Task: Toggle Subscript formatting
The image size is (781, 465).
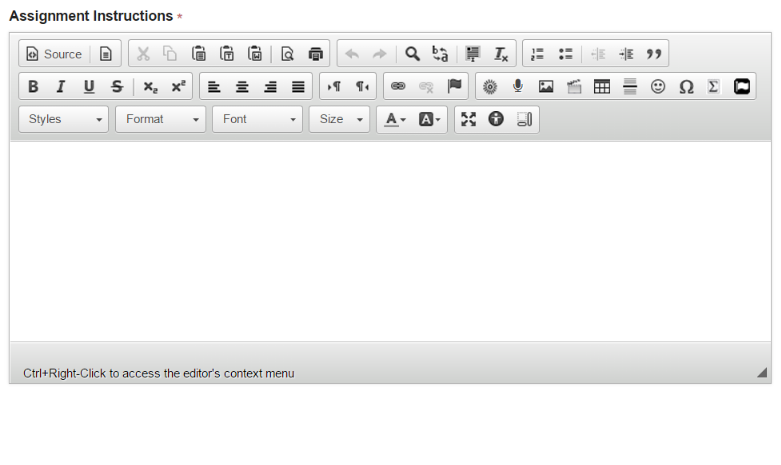Action: pyautogui.click(x=150, y=87)
